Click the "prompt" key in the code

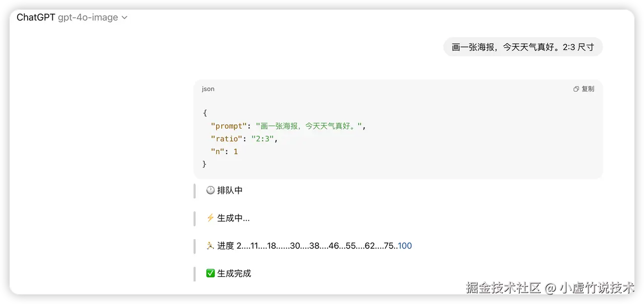click(x=229, y=126)
